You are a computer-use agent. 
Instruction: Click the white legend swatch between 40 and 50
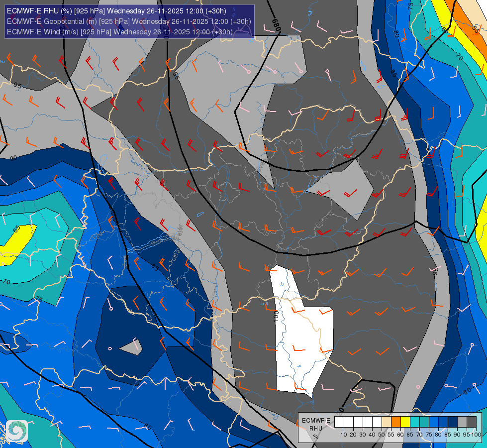pos(377,422)
